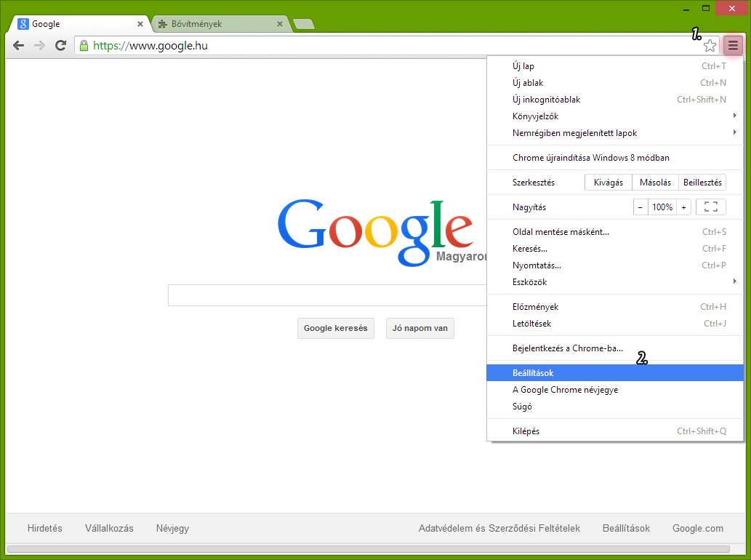This screenshot has height=560, width=751.
Task: Click the Google keresés button
Action: [x=335, y=328]
